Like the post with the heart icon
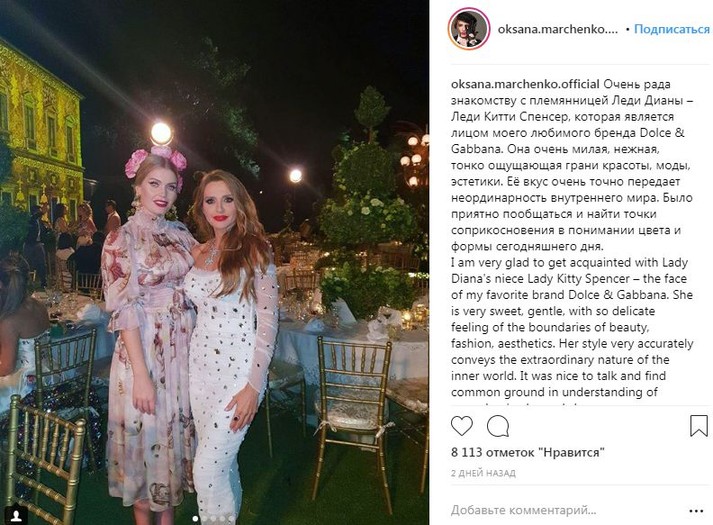The height and width of the screenshot is (525, 713). click(x=462, y=426)
